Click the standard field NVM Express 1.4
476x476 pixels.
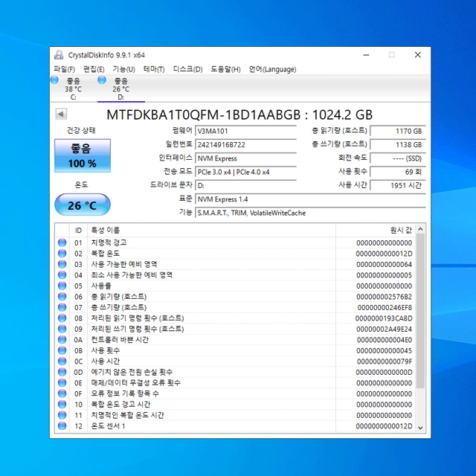coord(310,199)
